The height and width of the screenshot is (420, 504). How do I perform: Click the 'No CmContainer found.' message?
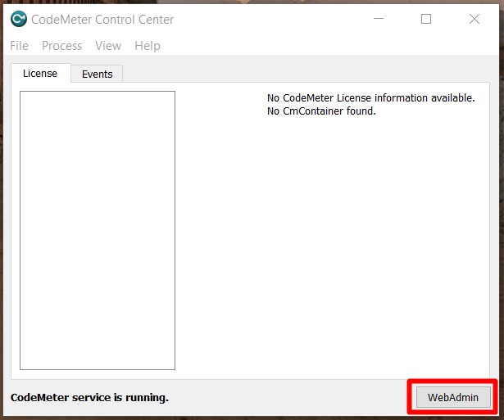pyautogui.click(x=321, y=111)
